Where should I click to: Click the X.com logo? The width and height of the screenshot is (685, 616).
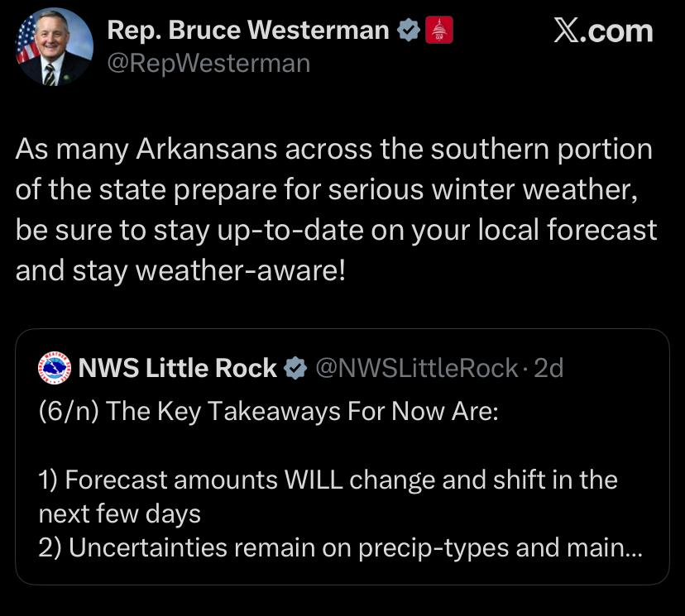(x=602, y=31)
